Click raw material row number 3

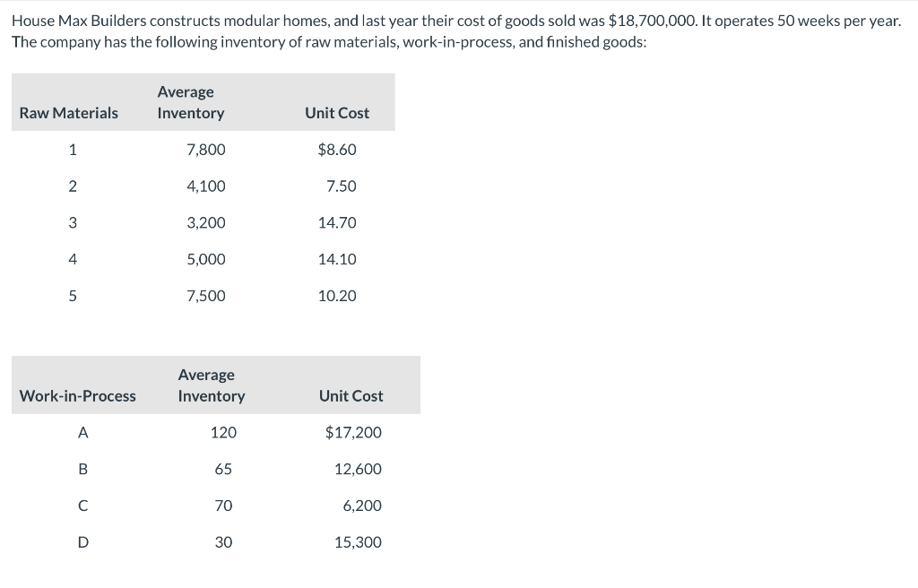coord(73,222)
